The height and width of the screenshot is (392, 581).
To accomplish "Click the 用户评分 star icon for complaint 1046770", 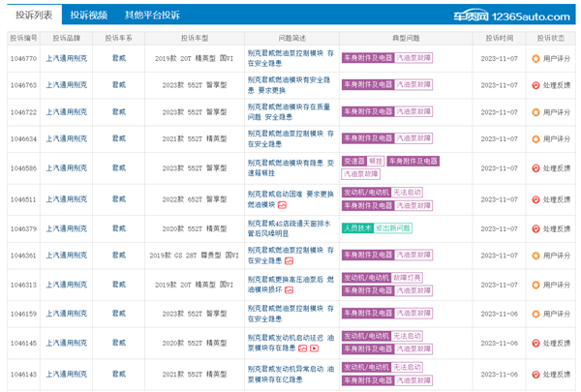I will click(535, 58).
